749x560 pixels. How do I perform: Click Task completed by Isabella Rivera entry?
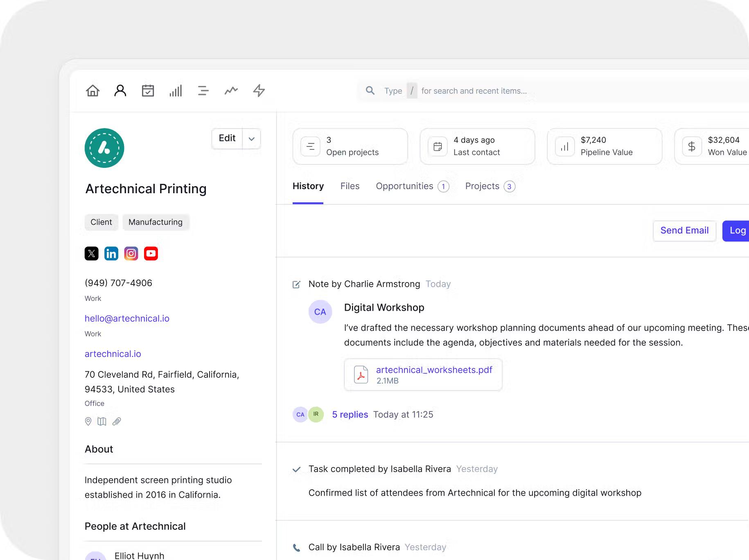pos(380,469)
